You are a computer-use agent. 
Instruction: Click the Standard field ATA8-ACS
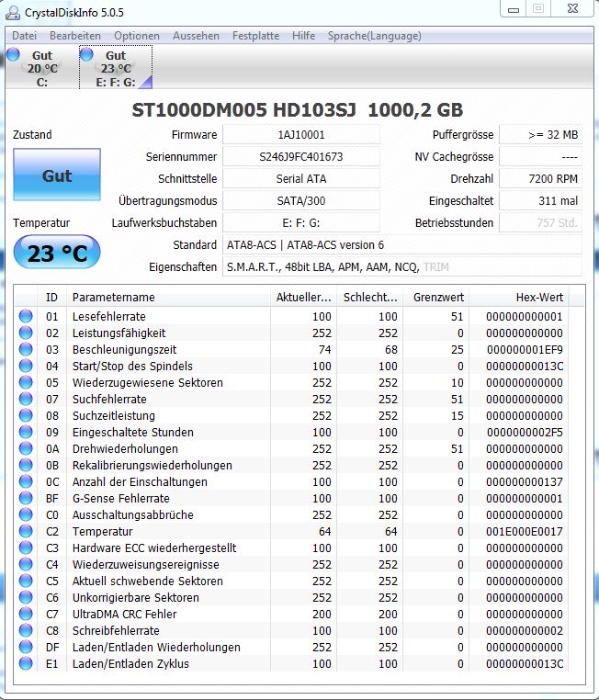point(402,244)
